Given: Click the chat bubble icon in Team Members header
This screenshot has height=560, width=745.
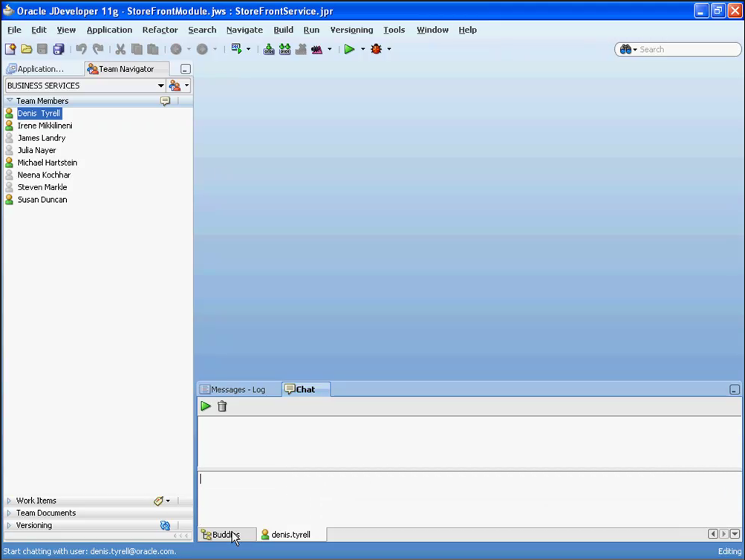Looking at the screenshot, I should coord(165,101).
